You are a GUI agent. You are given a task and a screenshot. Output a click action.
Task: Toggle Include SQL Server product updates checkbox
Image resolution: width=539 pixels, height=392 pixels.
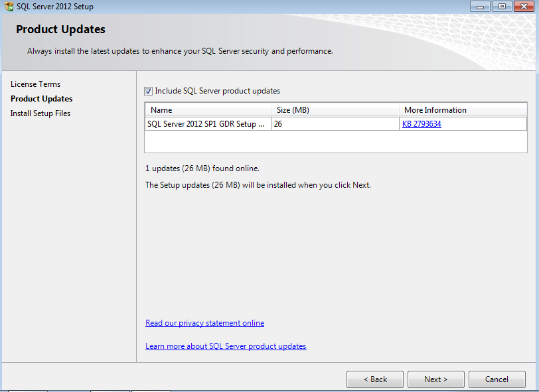[149, 91]
